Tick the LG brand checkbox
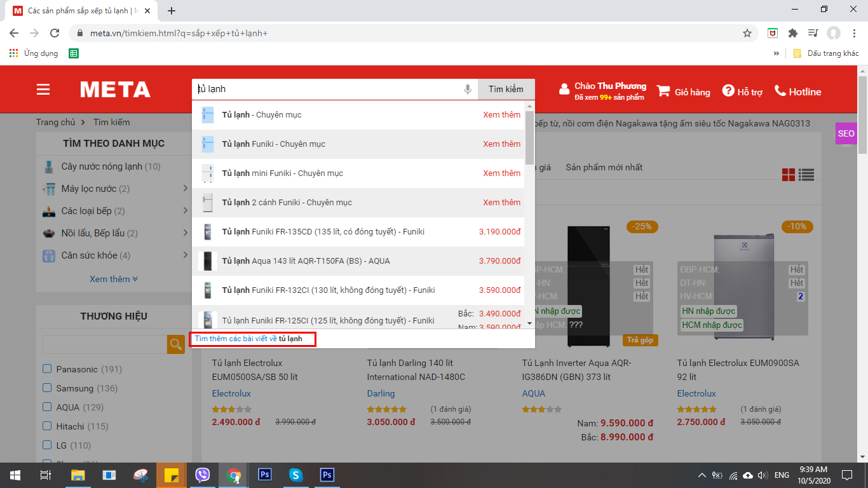Image resolution: width=868 pixels, height=488 pixels. 47,445
